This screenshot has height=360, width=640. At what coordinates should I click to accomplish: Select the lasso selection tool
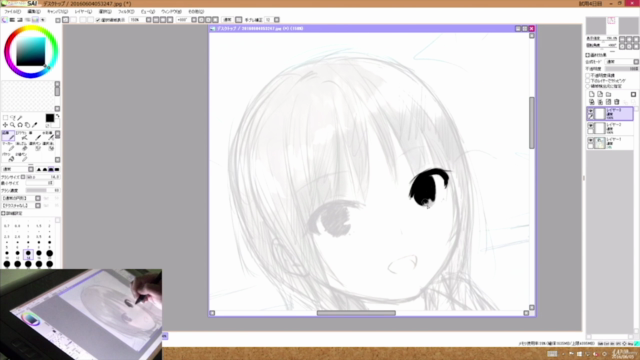coord(13,118)
